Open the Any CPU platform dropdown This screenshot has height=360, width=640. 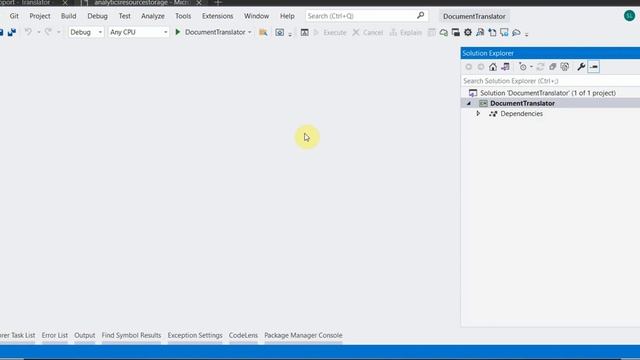[x=138, y=32]
